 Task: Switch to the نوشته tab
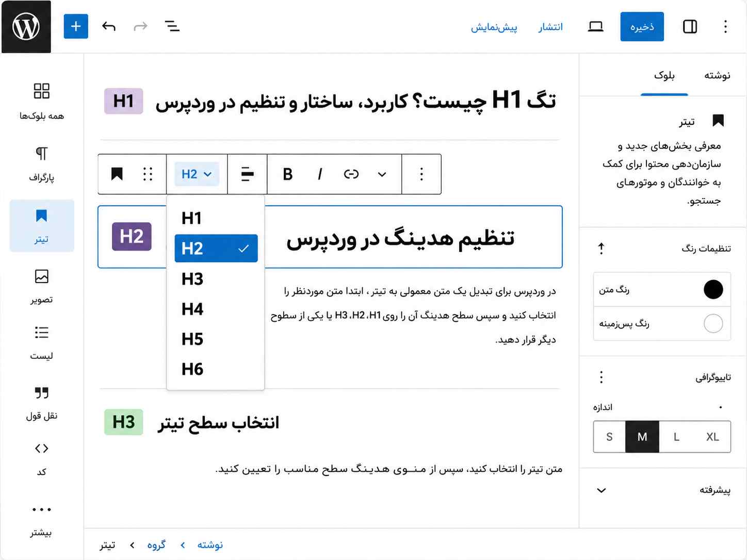pos(717,75)
